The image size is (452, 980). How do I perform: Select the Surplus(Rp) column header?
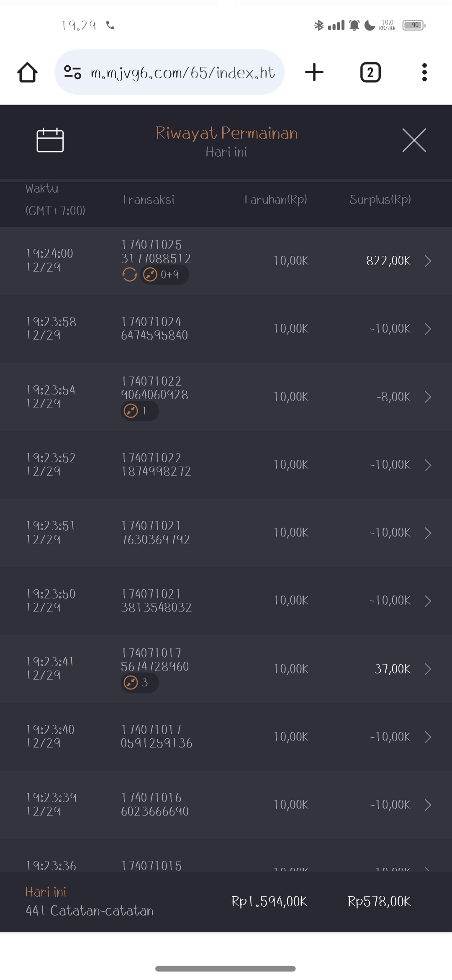coord(380,200)
